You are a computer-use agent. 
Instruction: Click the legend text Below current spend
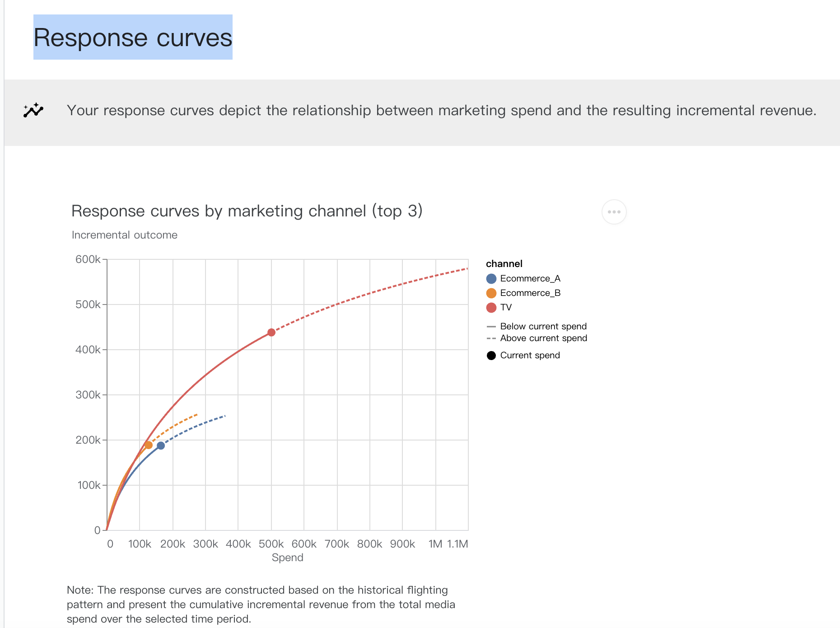coord(543,327)
